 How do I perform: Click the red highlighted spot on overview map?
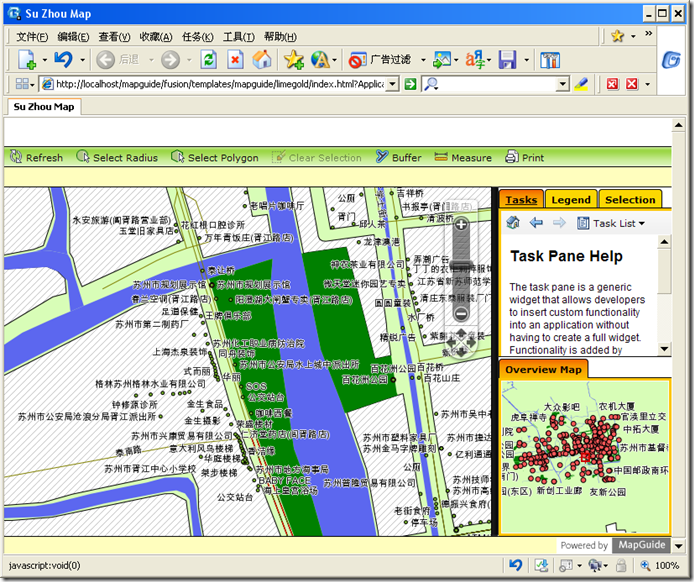click(586, 457)
